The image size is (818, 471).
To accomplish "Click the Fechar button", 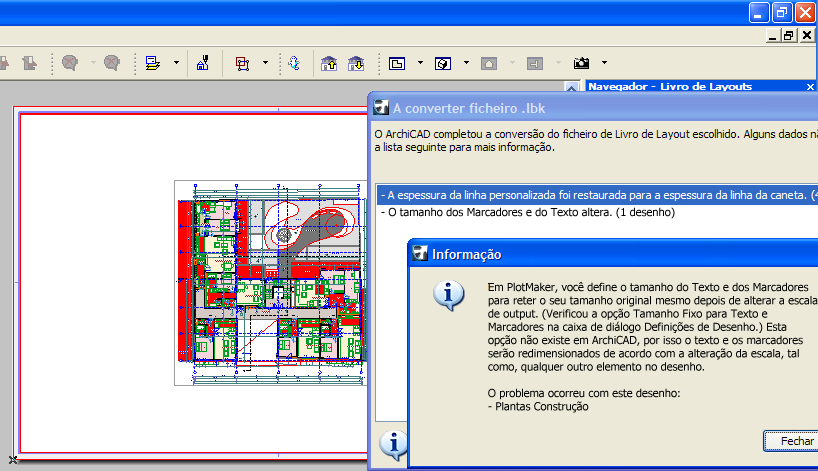I will point(791,441).
